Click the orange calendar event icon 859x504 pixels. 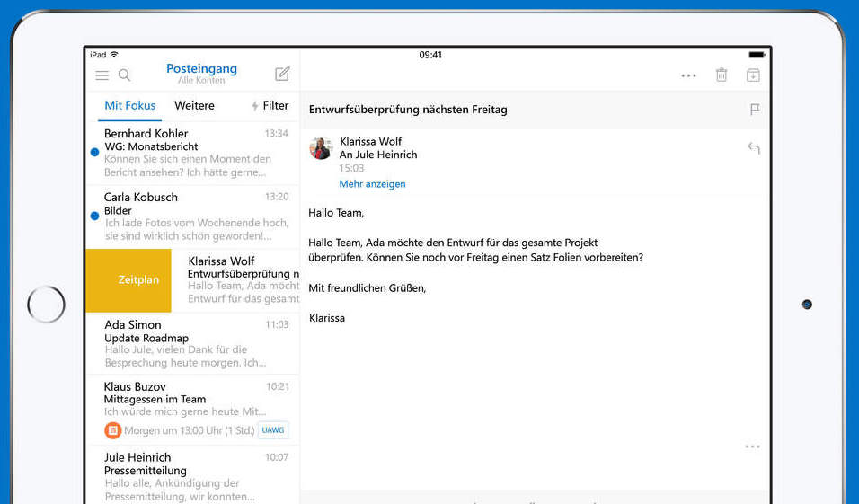click(x=112, y=430)
